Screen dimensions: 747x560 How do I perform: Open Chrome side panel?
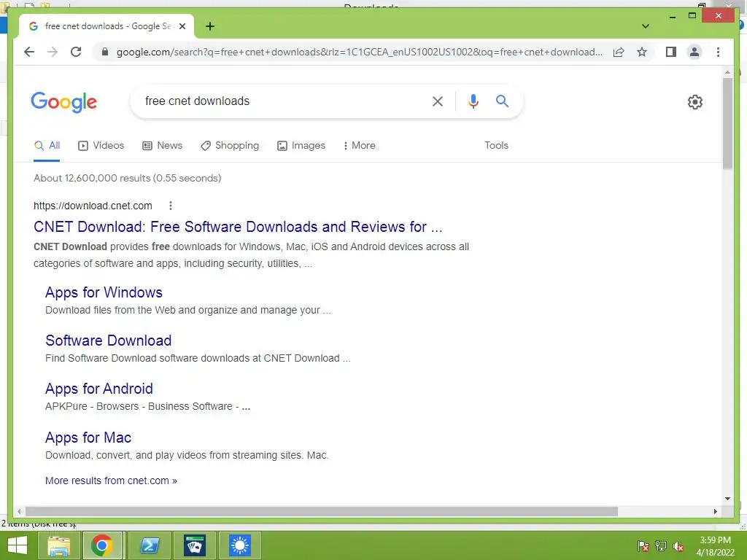pos(671,52)
